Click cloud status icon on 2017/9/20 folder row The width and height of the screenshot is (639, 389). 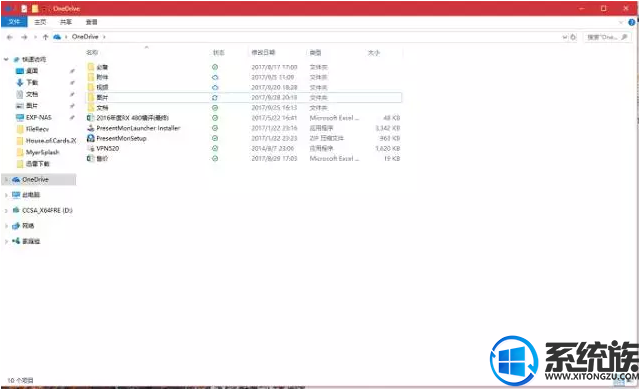215,87
